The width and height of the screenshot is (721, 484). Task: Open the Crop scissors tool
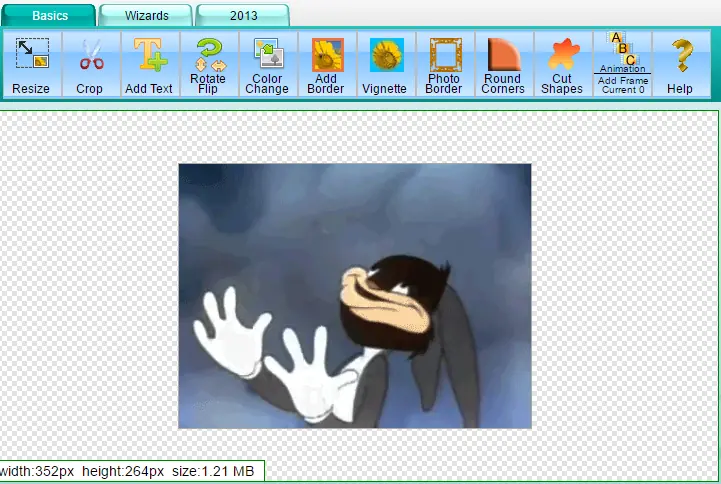(x=90, y=64)
